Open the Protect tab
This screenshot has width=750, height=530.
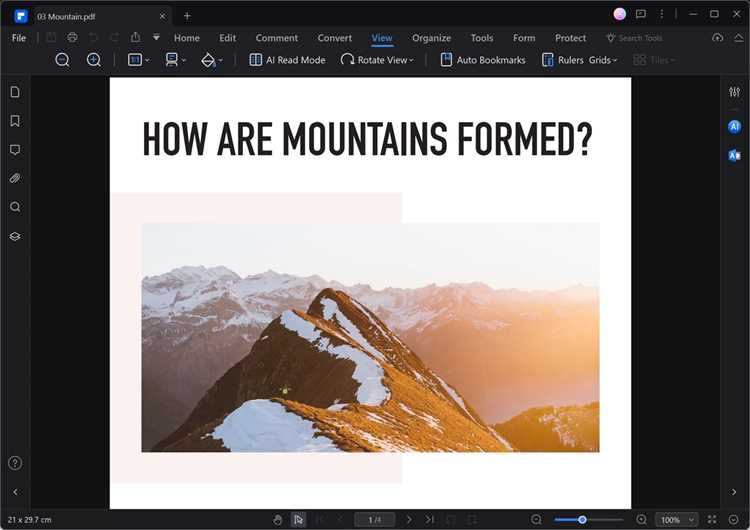(x=570, y=38)
